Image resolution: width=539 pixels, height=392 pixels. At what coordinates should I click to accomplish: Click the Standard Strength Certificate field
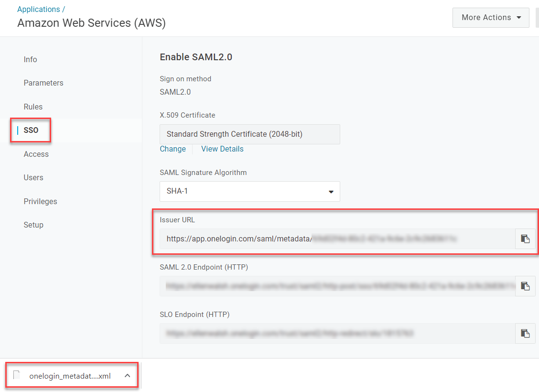[250, 134]
